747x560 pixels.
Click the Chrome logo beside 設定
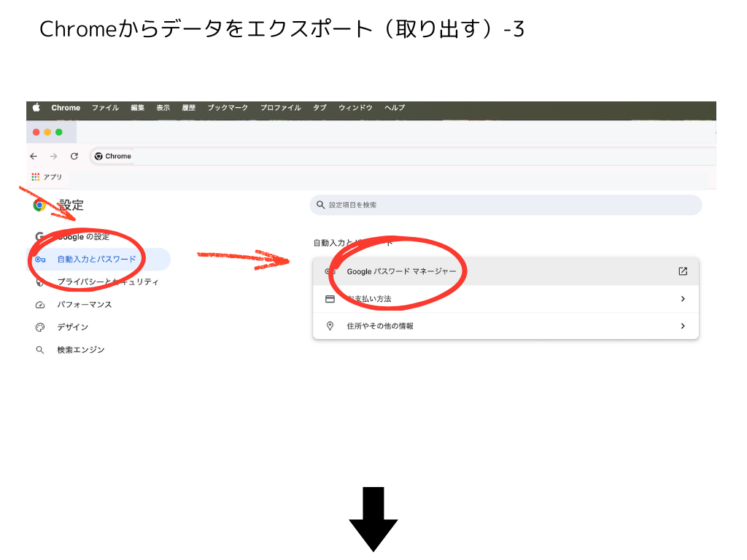(x=39, y=205)
